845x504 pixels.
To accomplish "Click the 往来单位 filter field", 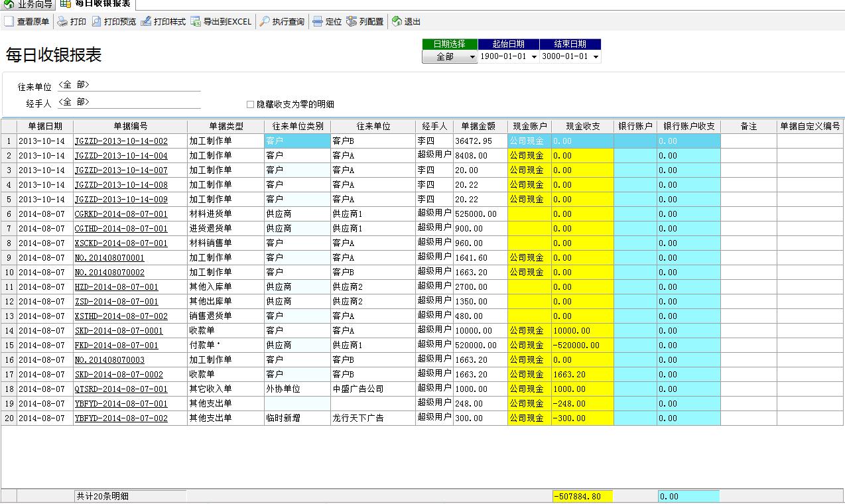I will pyautogui.click(x=129, y=86).
